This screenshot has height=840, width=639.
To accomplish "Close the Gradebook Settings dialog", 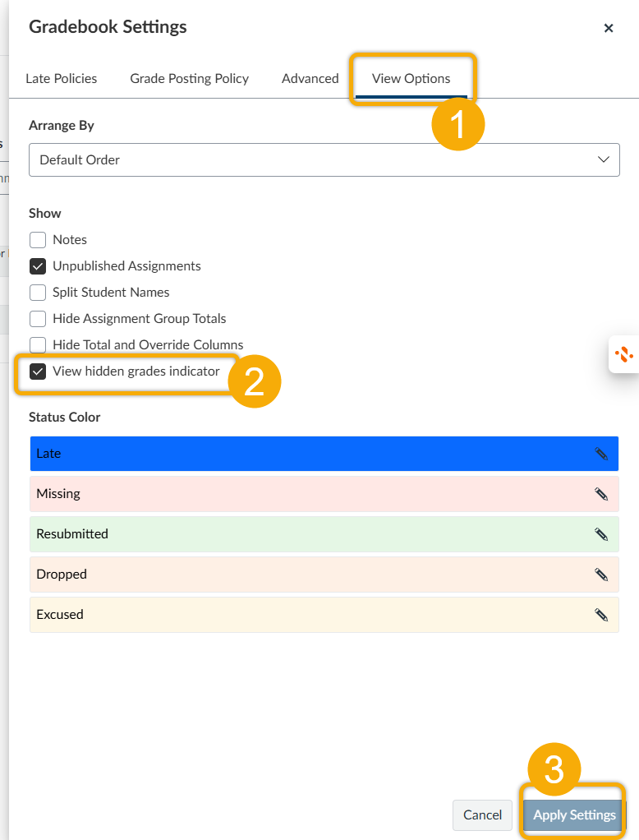I will click(x=609, y=28).
